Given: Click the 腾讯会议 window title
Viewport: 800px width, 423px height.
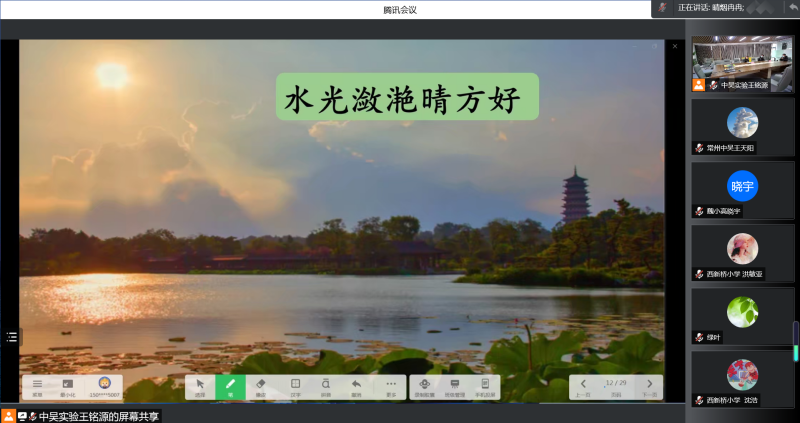Looking at the screenshot, I should [400, 10].
